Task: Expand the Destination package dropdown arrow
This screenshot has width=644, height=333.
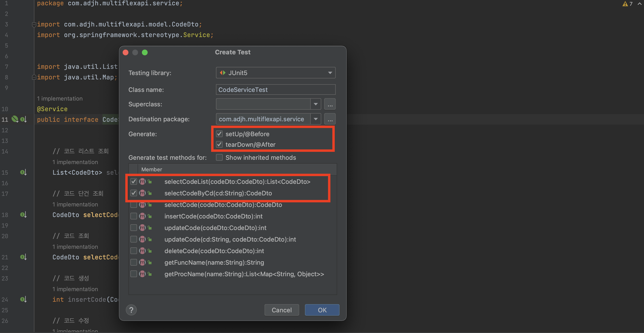Action: (x=316, y=119)
